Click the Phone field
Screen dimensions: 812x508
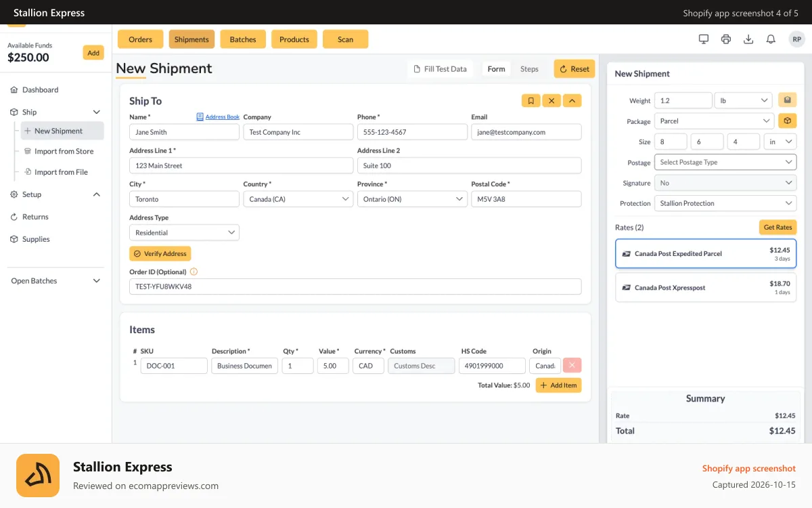412,132
